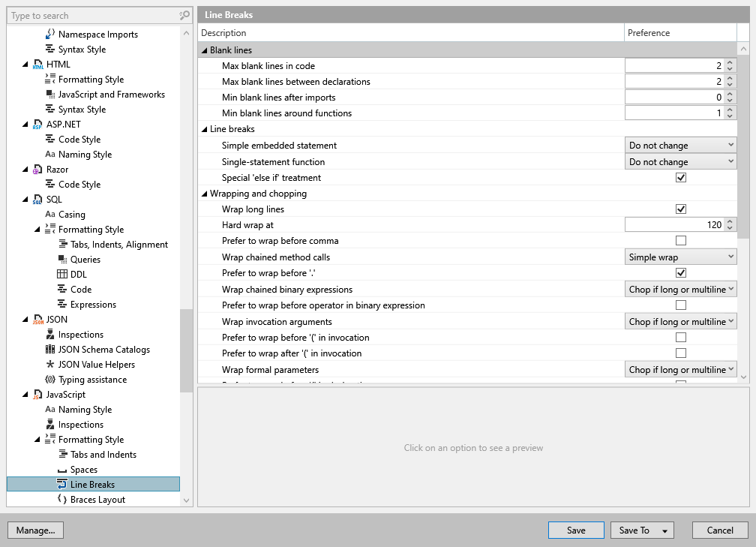Click the search magnifier icon in search box
Screen dimensions: 756x547
pyautogui.click(x=184, y=15)
